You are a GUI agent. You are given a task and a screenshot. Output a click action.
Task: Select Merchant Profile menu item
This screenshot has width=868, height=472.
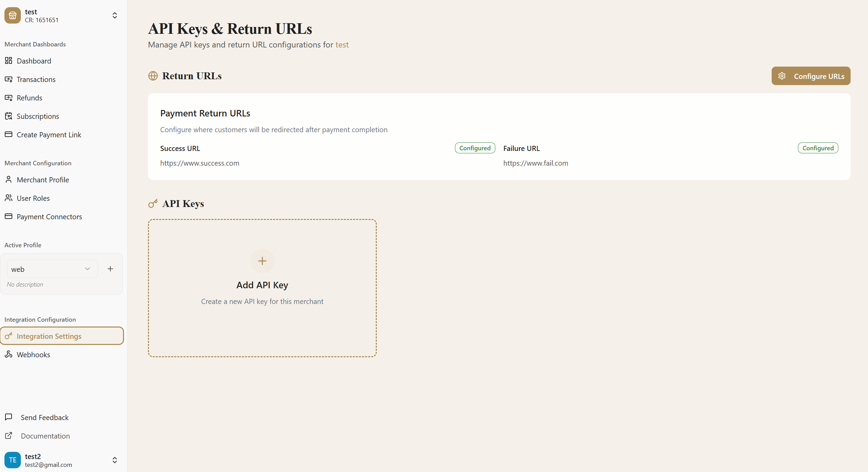[x=43, y=180]
